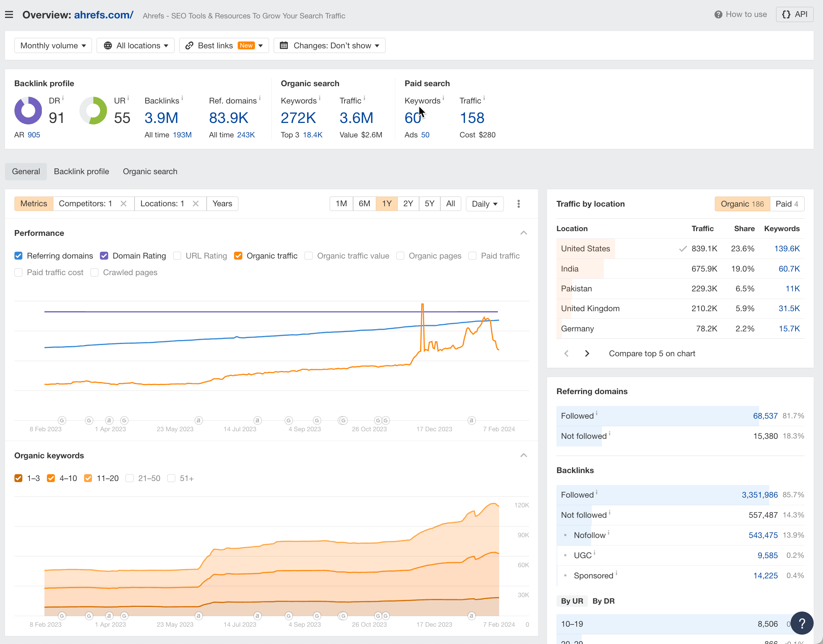Open the API panel
The image size is (823, 644).
pos(795,14)
